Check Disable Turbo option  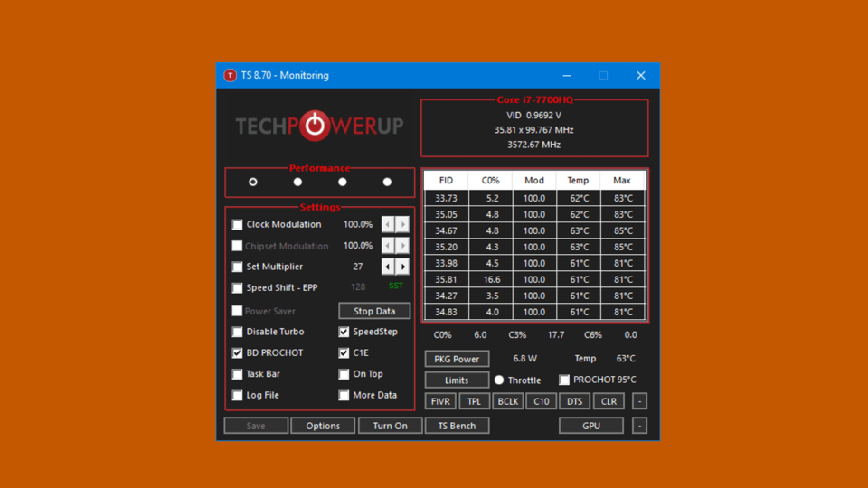tap(238, 332)
